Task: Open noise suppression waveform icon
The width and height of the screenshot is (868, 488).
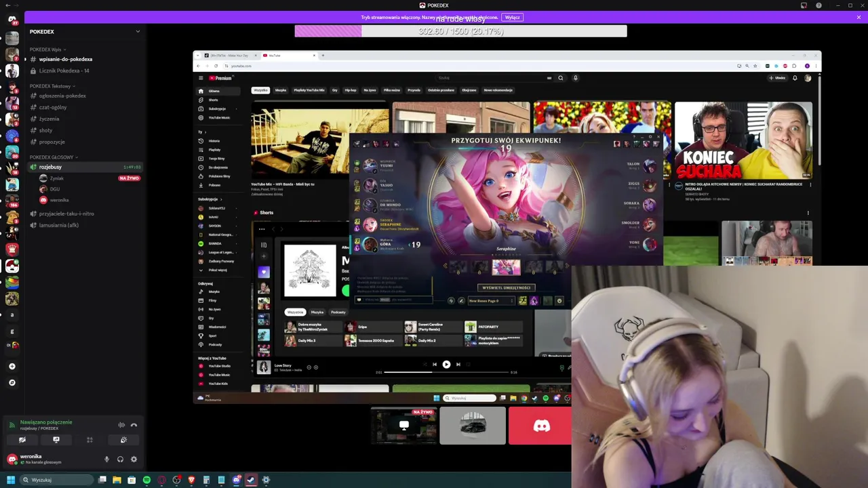Action: (121, 425)
